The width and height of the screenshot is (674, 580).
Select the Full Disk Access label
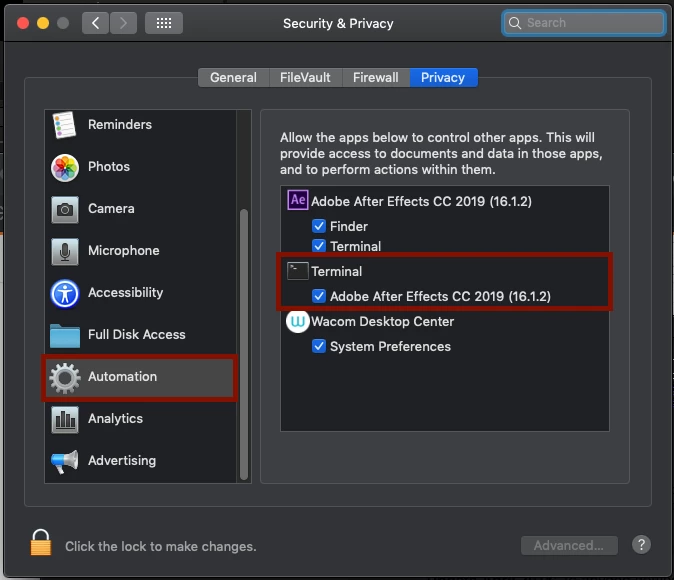(x=137, y=334)
